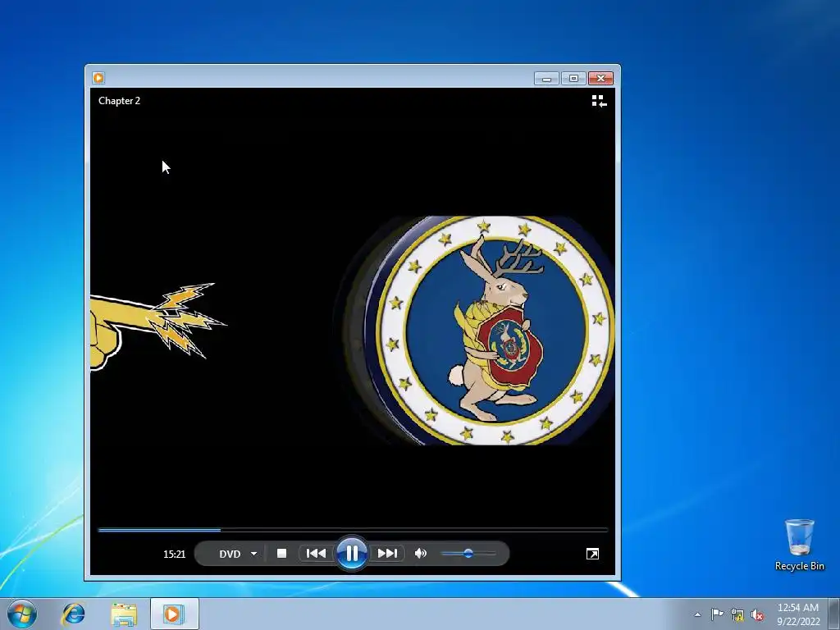This screenshot has height=630, width=840.
Task: Maximize the Media Player window
Action: point(573,79)
